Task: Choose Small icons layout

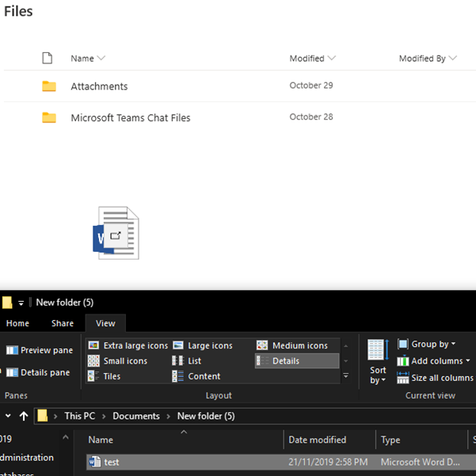Action: click(117, 361)
